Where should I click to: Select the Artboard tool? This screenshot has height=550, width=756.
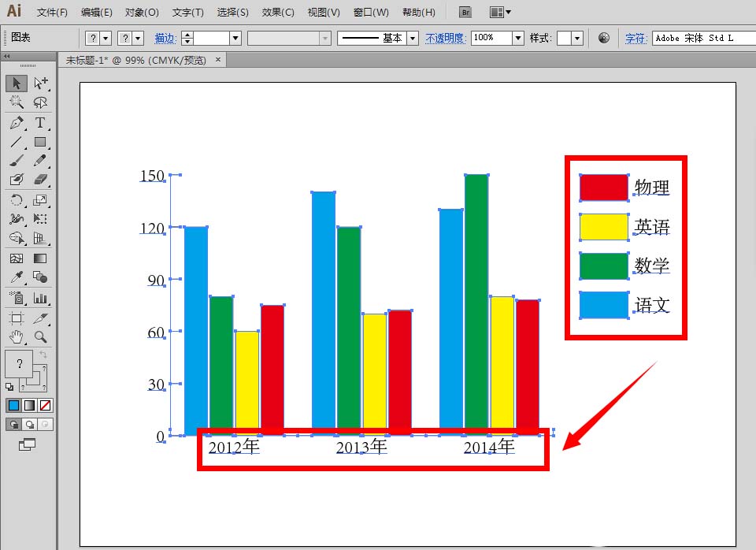(x=17, y=318)
